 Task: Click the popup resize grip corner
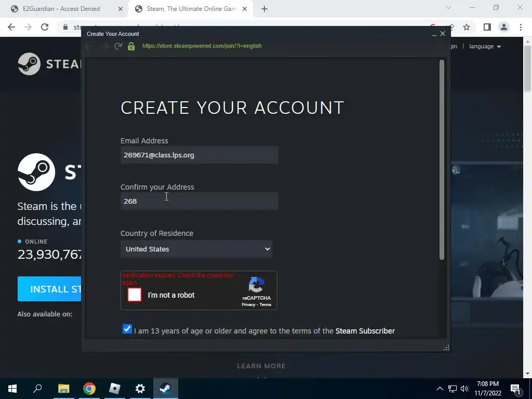[x=446, y=348]
